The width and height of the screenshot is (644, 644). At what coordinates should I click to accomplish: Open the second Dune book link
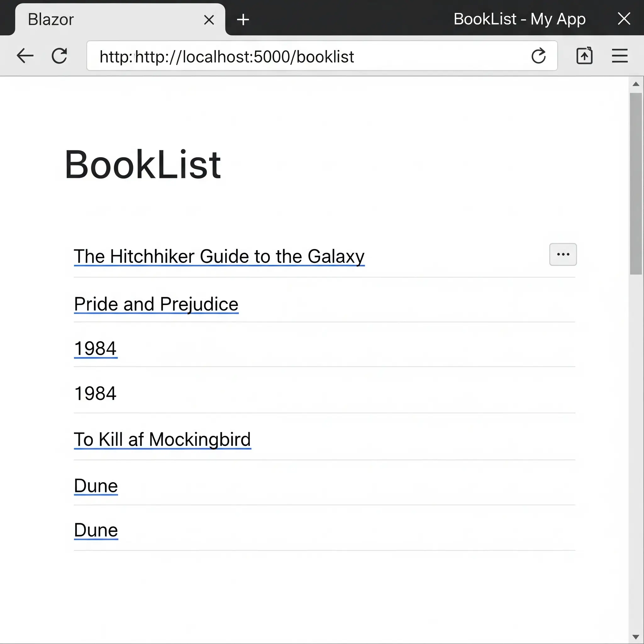point(96,530)
